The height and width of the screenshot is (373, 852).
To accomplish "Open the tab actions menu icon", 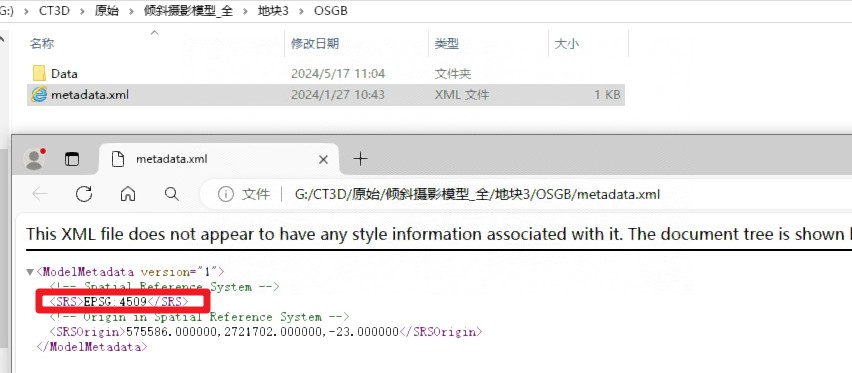I will tap(72, 159).
